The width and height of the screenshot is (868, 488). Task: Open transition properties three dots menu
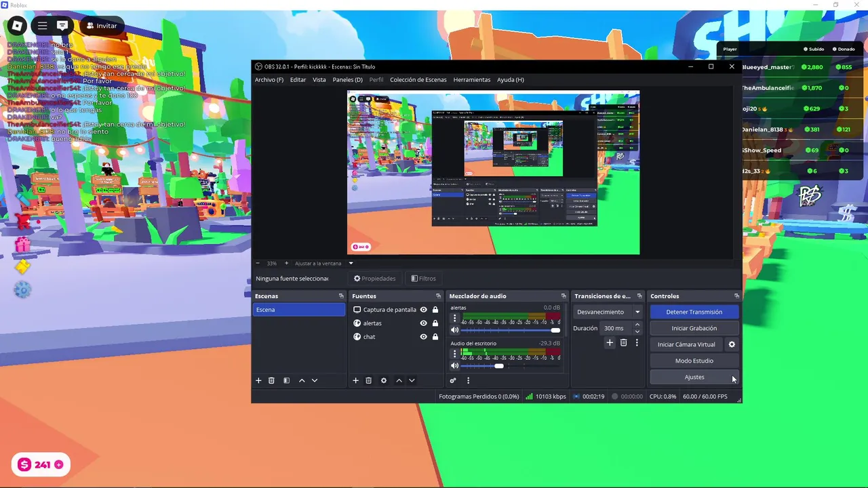click(x=637, y=343)
